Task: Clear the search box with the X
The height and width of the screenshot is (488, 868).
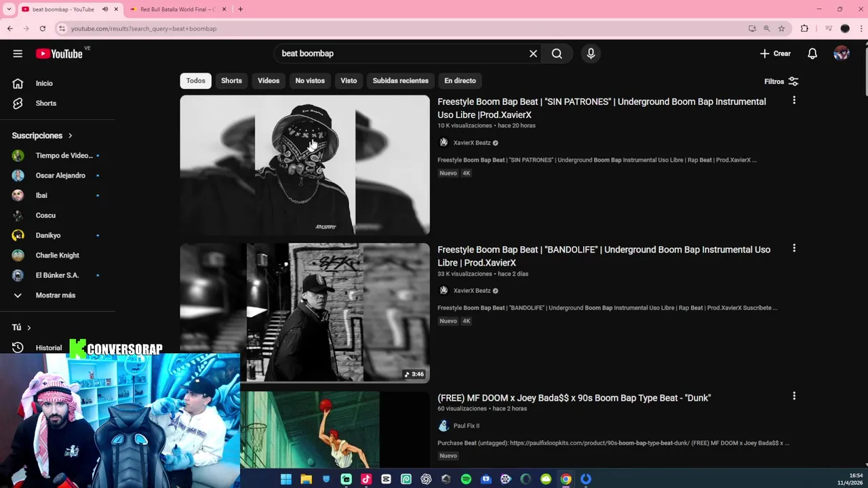Action: point(533,54)
